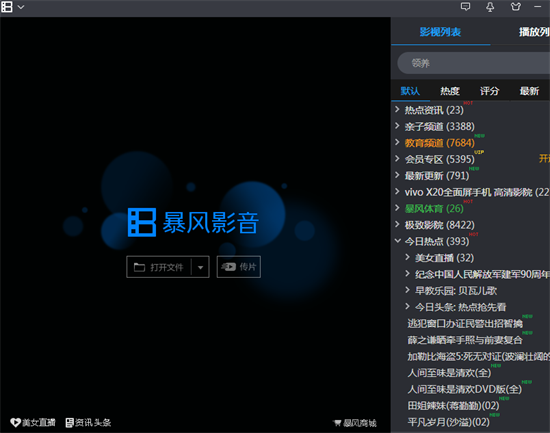Click the 传片 transfer button
This screenshot has width=550, height=433.
[239, 267]
